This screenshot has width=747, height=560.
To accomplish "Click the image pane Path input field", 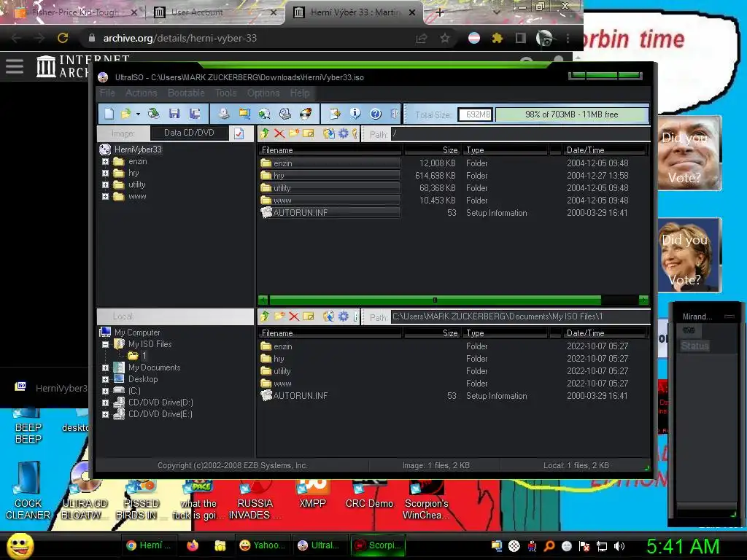I will click(x=520, y=134).
